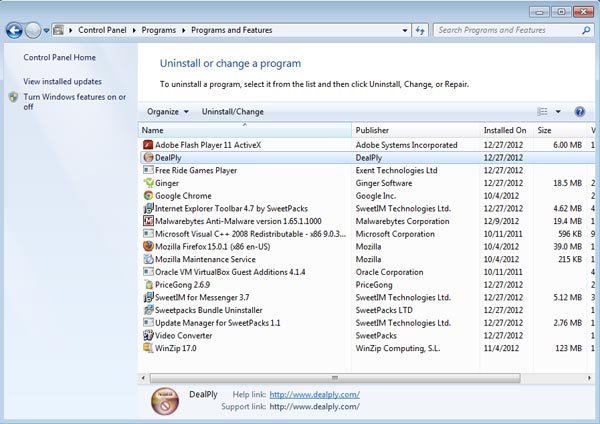The height and width of the screenshot is (424, 600).
Task: Select the Exent Technologies Ltd cell
Action: point(396,170)
